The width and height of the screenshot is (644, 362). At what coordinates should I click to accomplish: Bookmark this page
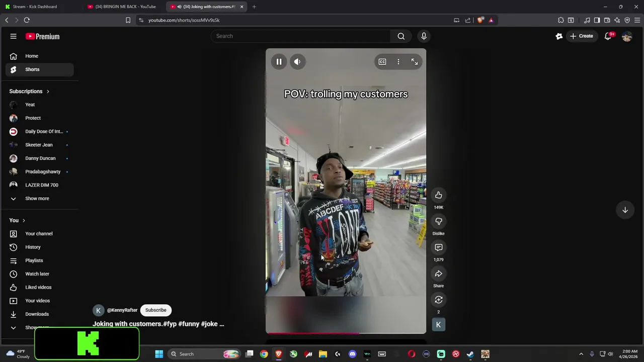(x=128, y=20)
